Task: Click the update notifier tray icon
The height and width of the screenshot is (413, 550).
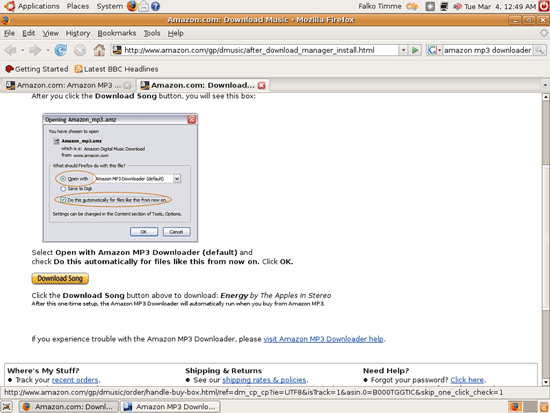Action: 430,6
